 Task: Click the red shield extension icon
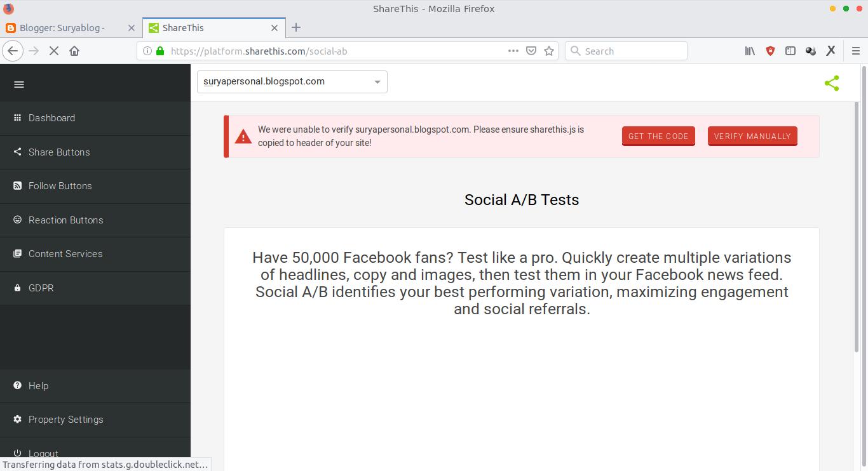coord(770,51)
